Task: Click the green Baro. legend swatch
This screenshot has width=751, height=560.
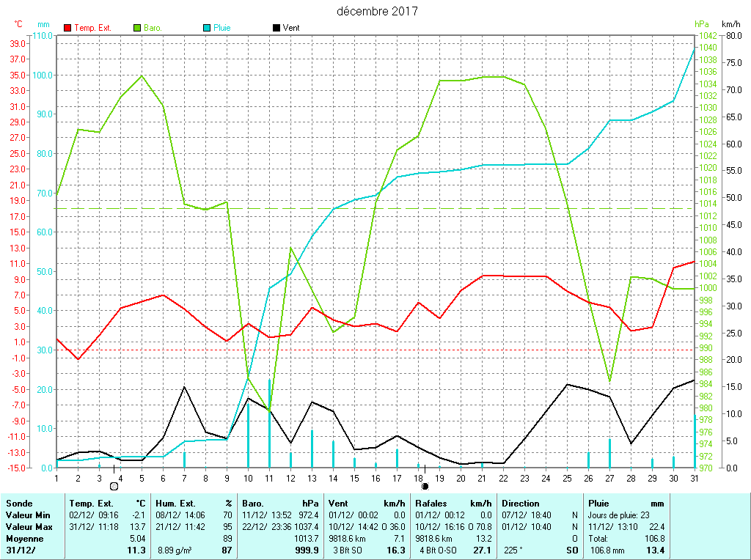Action: (137, 28)
